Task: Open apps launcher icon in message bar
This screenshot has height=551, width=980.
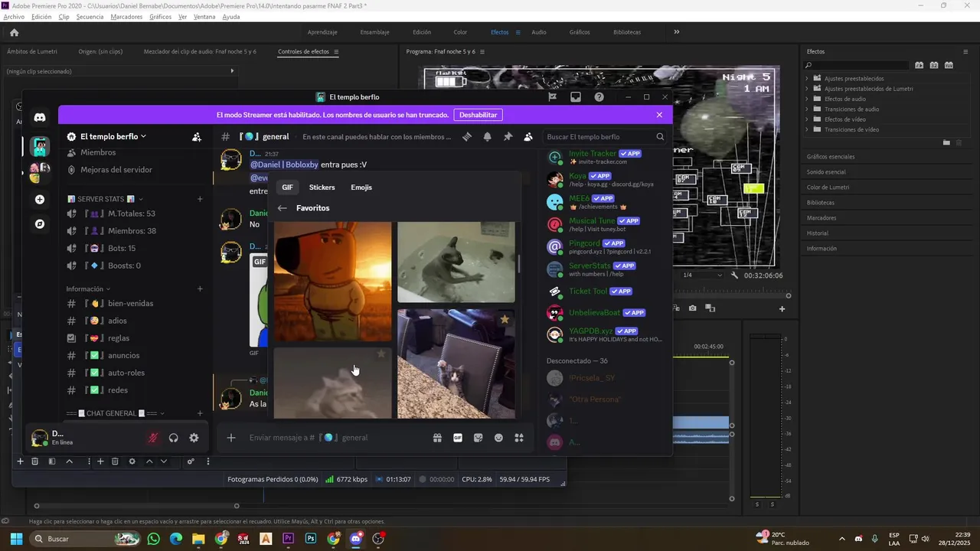Action: [519, 438]
